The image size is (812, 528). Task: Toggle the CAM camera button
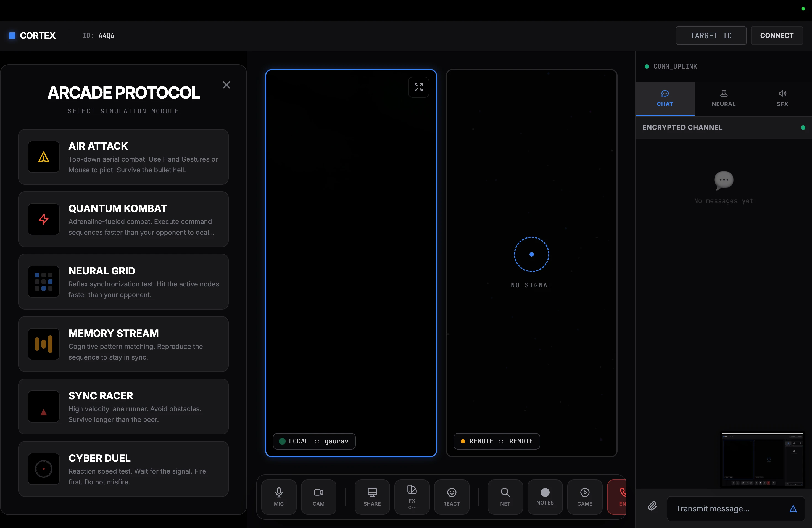coord(318,496)
